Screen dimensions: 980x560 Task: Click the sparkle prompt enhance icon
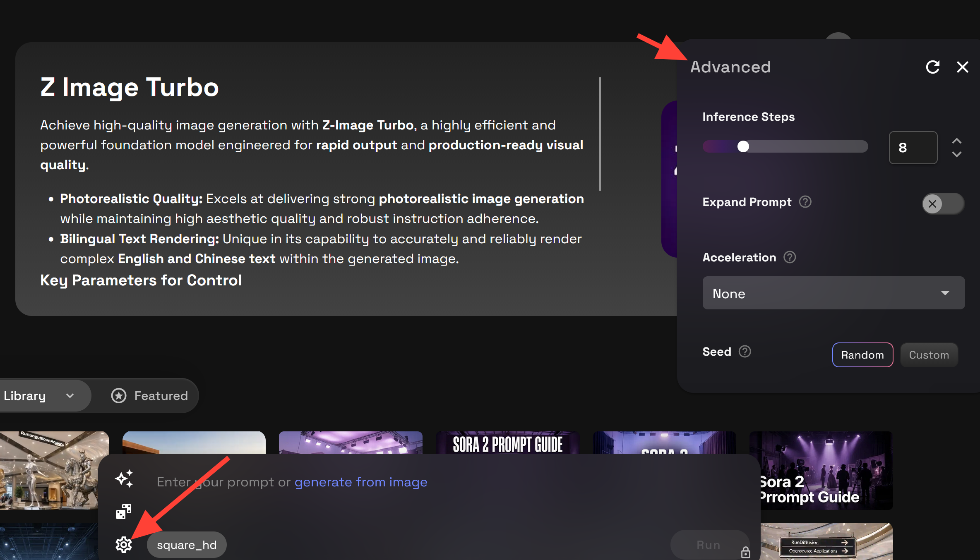coord(124,479)
